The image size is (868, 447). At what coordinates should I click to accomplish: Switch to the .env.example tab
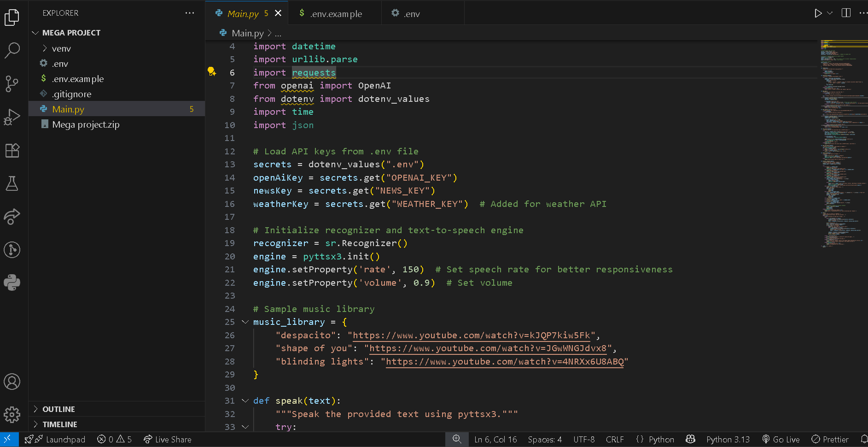tap(335, 14)
